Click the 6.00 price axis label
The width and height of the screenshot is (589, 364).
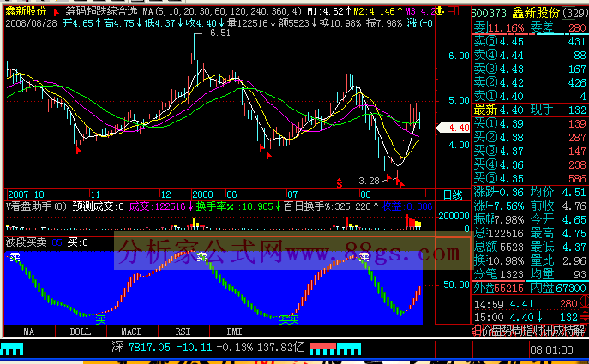pyautogui.click(x=459, y=56)
